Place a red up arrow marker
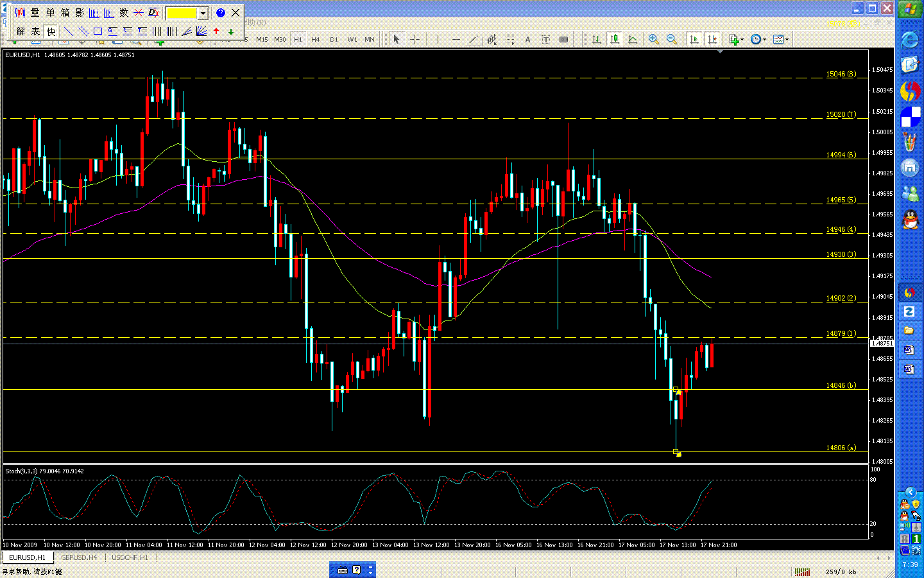 coord(216,31)
